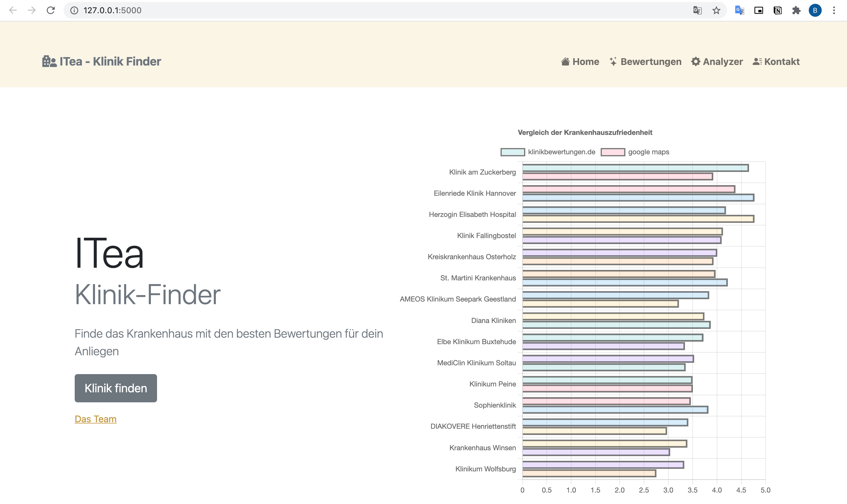847x504 pixels.
Task: Open the Extensions puzzle-piece menu
Action: [796, 11]
